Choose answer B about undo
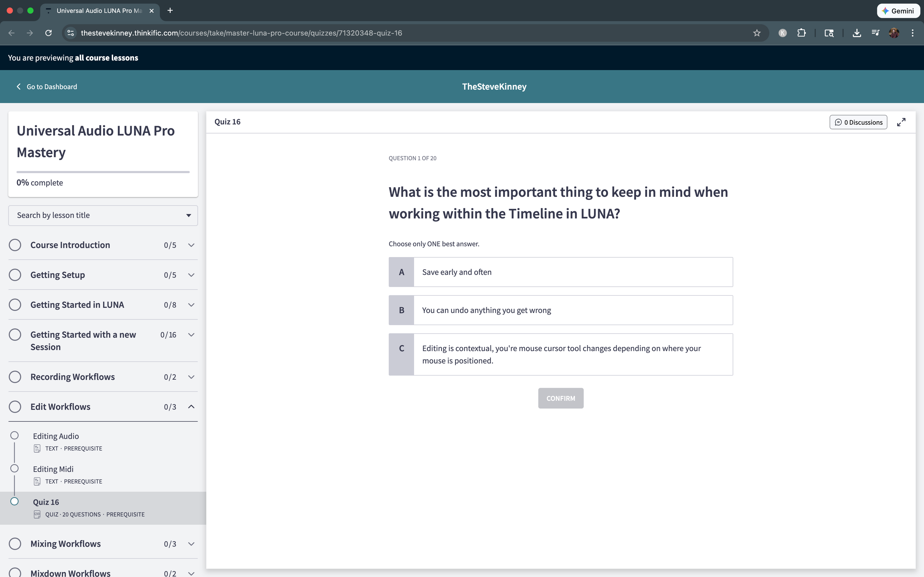 point(560,310)
